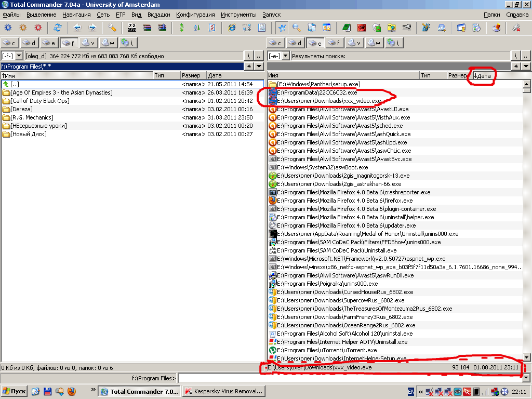
Task: Open left panel favorites asterisk button
Action: [249, 66]
